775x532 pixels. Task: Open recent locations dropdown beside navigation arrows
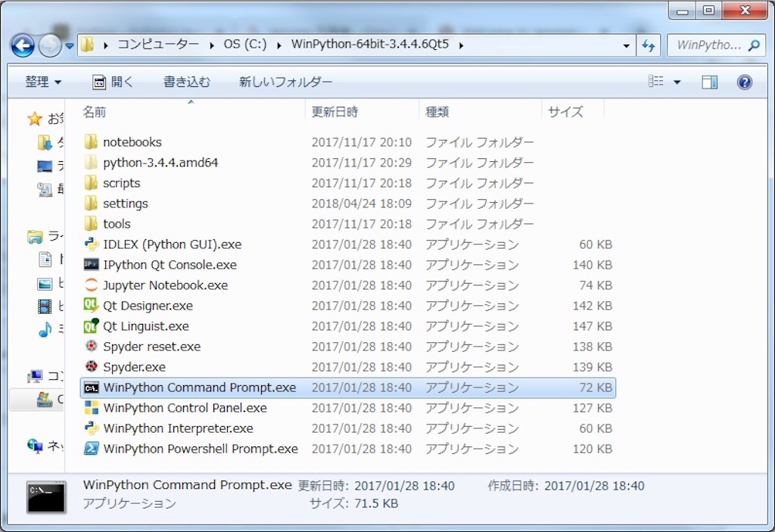69,46
